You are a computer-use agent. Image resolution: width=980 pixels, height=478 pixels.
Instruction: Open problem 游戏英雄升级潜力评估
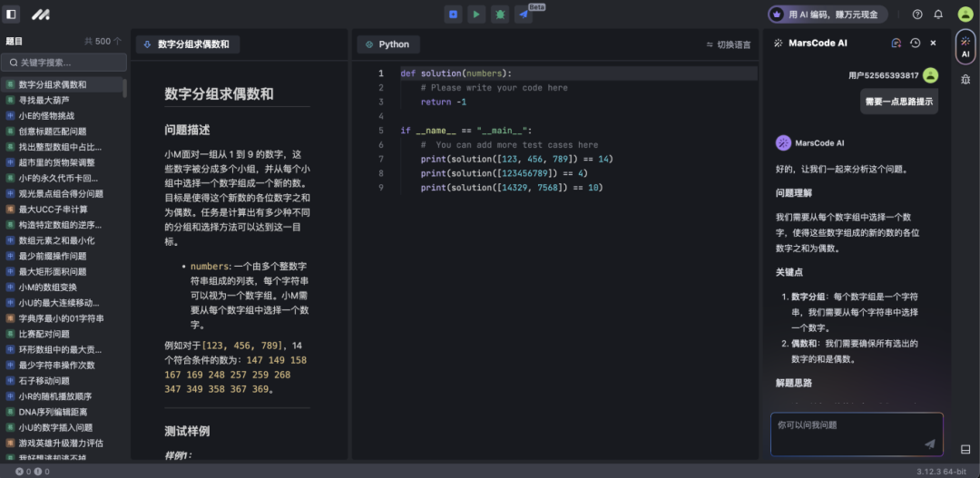[63, 443]
